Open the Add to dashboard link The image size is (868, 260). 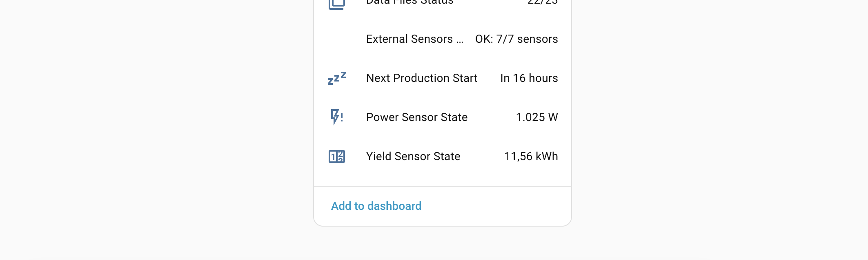pos(376,206)
